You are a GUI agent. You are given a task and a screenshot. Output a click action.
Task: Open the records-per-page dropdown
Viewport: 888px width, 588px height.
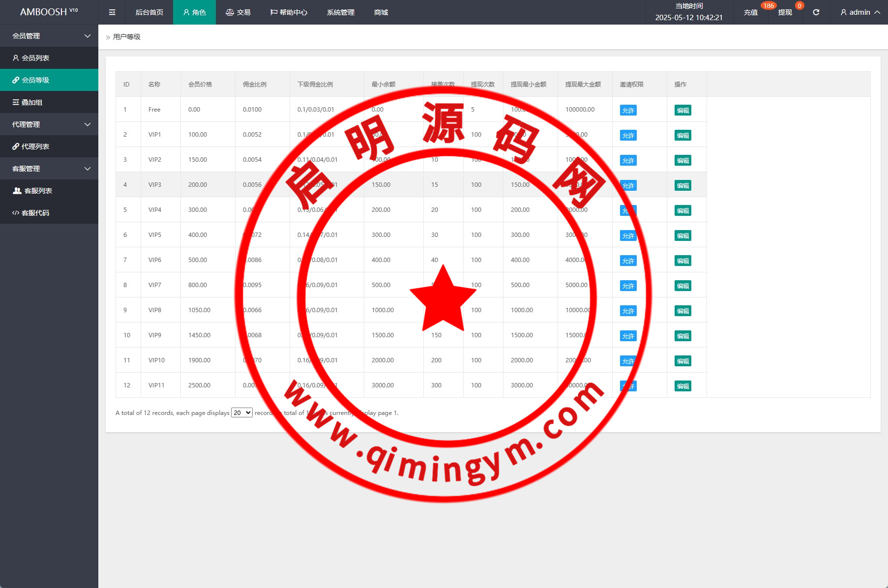coord(242,413)
